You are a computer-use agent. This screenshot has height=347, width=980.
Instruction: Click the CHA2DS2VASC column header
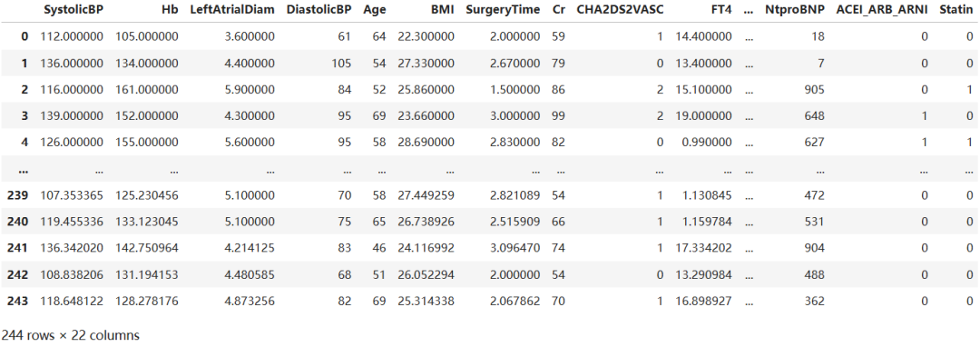point(620,10)
